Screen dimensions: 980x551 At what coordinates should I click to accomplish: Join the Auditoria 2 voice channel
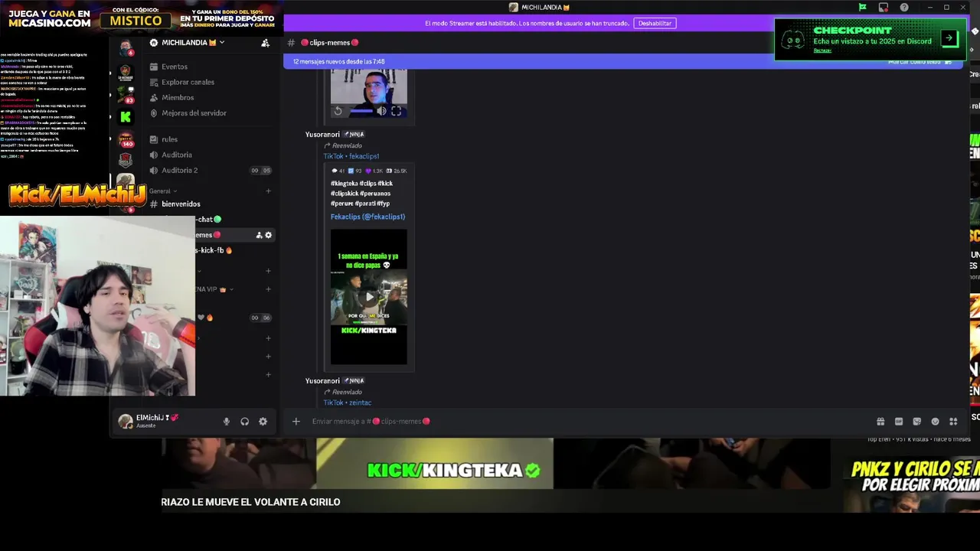pyautogui.click(x=174, y=170)
